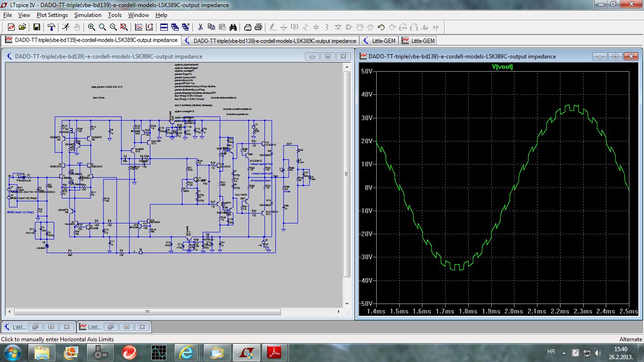Screen dimensions: 644x362
Task: Tile windows horizontally toolbar icon
Action: pyautogui.click(x=164, y=27)
